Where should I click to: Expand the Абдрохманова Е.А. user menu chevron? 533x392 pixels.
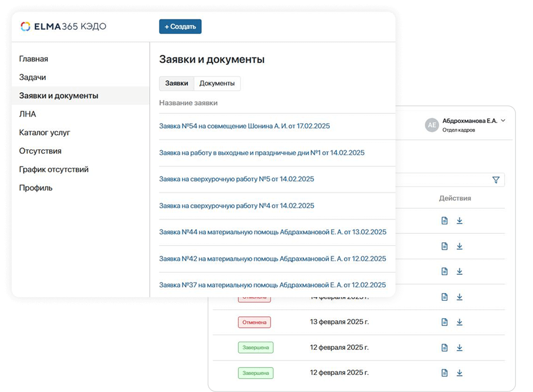503,121
